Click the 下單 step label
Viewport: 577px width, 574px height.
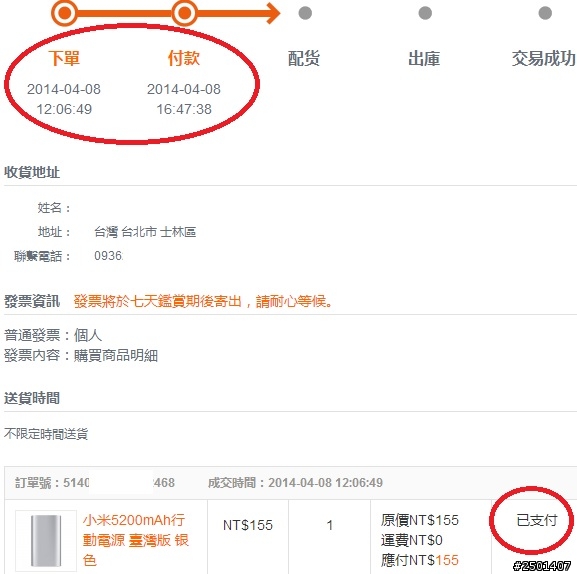[64, 58]
